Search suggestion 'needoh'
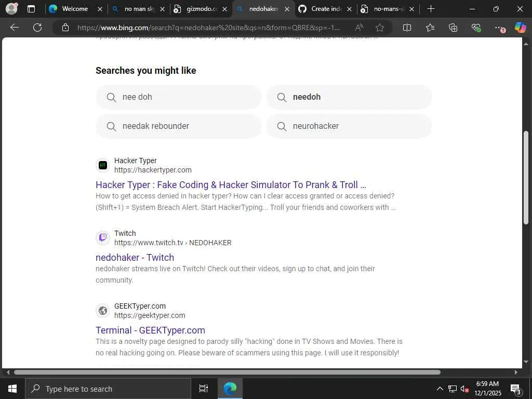The image size is (532, 399). point(349,97)
